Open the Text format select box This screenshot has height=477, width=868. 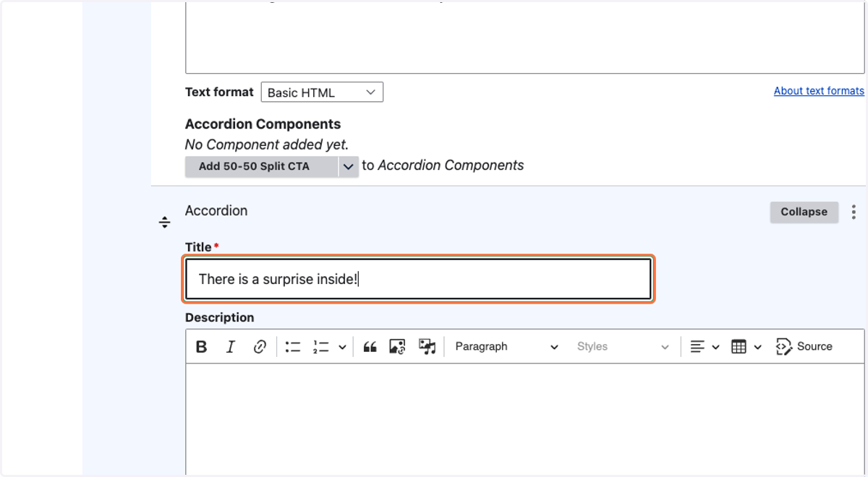point(322,93)
